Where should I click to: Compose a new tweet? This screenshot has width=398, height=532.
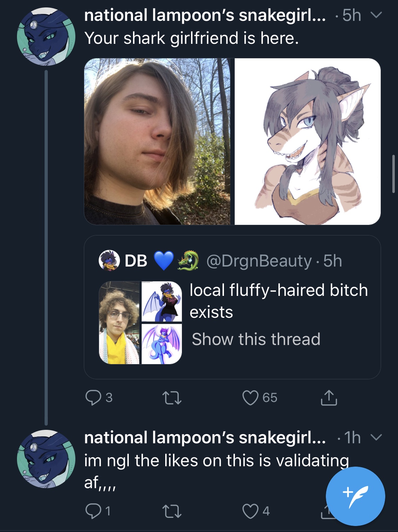point(355,496)
